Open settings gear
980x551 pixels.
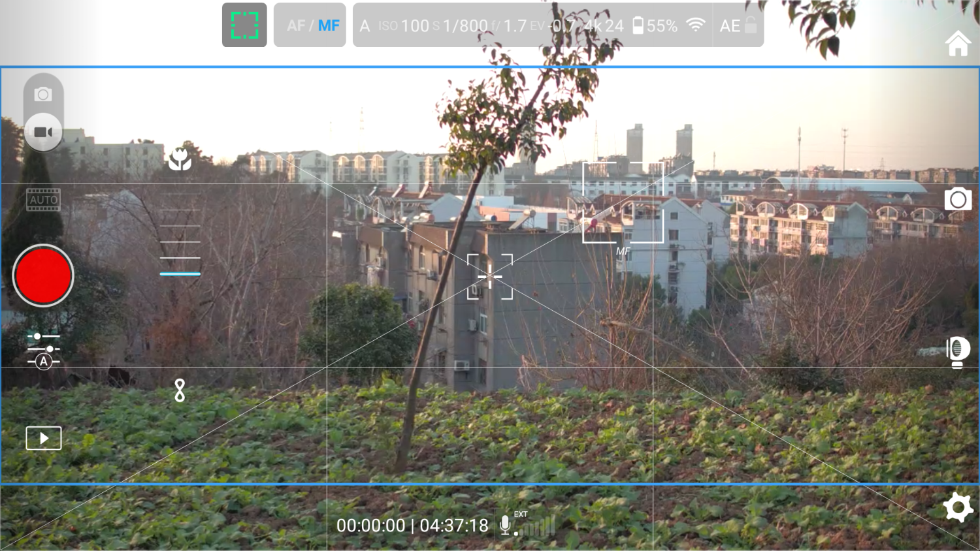tap(958, 508)
